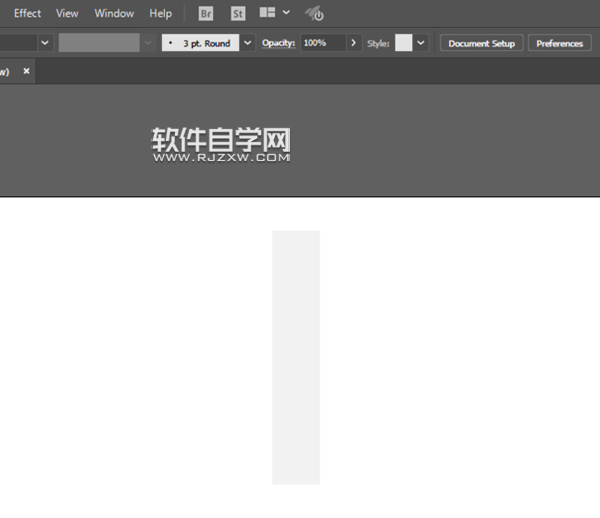Image resolution: width=600 pixels, height=518 pixels.
Task: Click the Arrange Documents layout icon
Action: [x=267, y=13]
